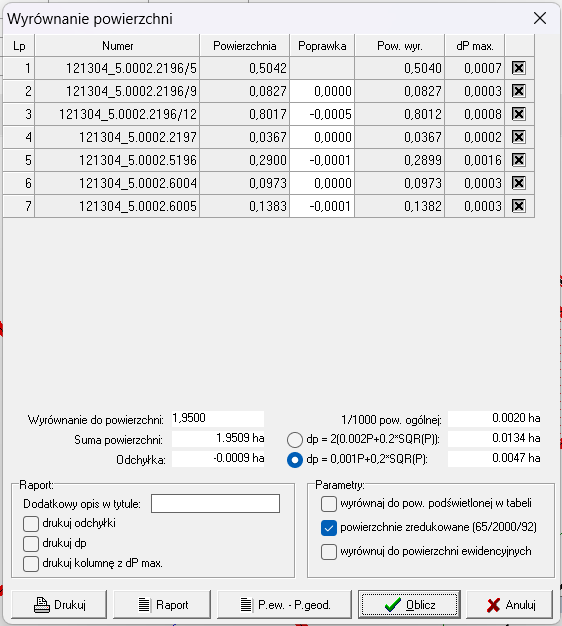Click the 'P.ew. - P.geod.' button

point(284,605)
